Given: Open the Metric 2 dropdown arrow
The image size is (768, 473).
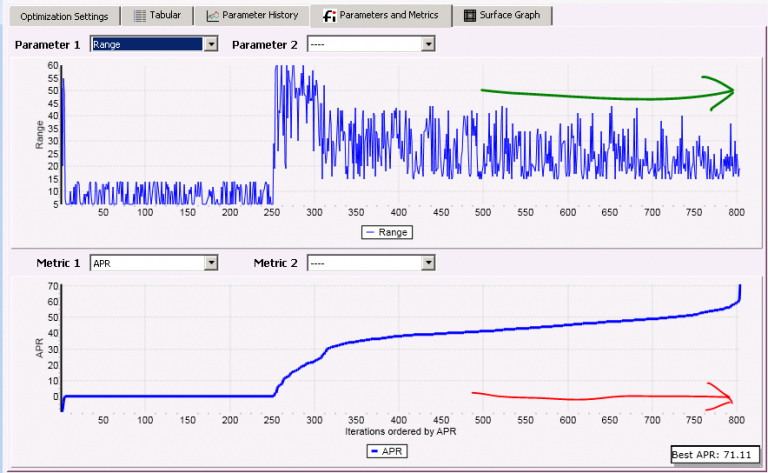Looking at the screenshot, I should [428, 262].
